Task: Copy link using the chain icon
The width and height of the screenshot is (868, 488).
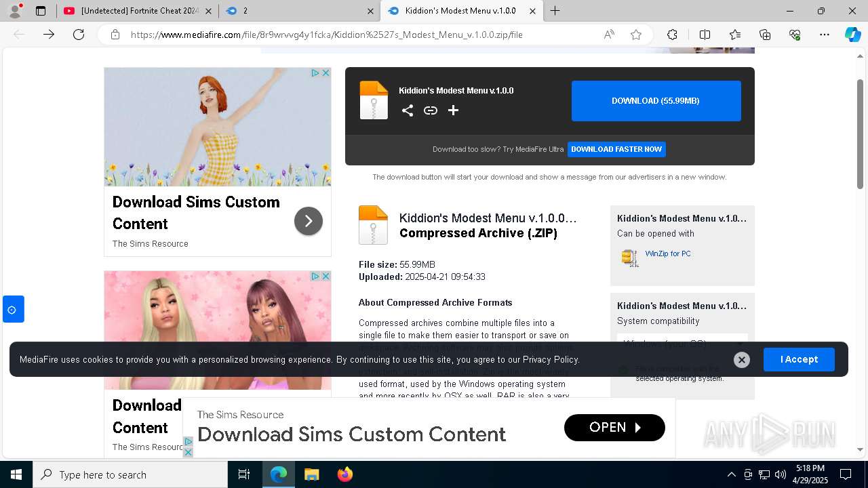Action: tap(431, 110)
